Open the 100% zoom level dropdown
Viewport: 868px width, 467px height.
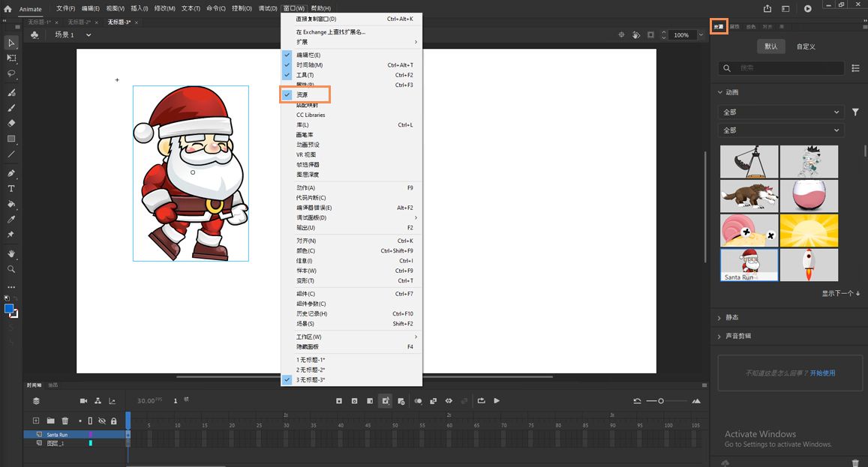click(x=700, y=35)
